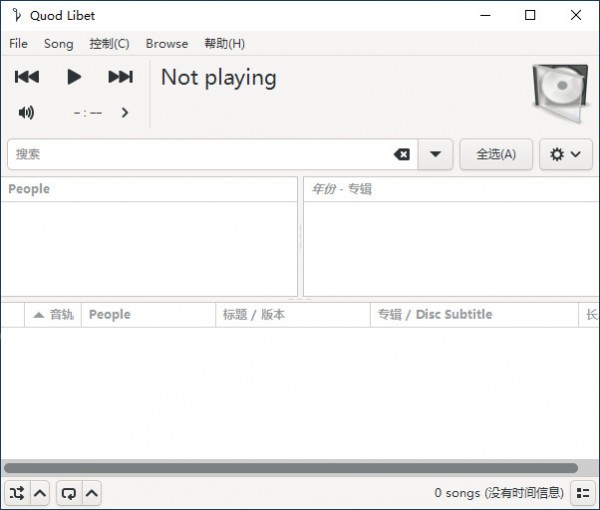
Task: Open the Browse menu
Action: click(x=166, y=44)
